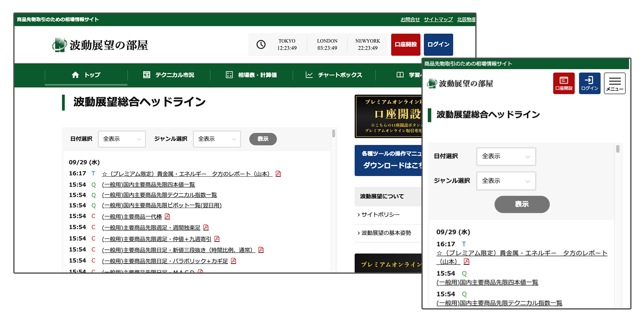Viewport: 644px width, 322px height.
Task: Click mobile ログイン blue icon button
Action: coord(590,83)
